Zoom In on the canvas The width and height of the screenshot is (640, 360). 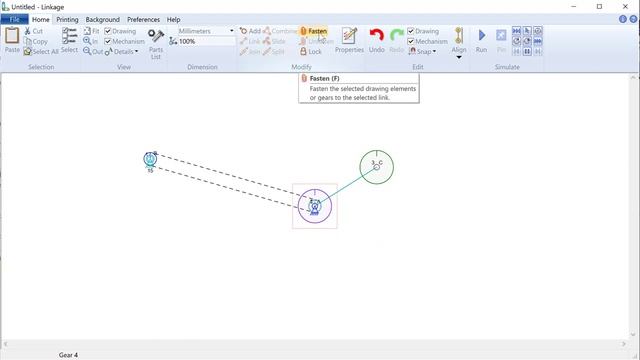[x=91, y=41]
